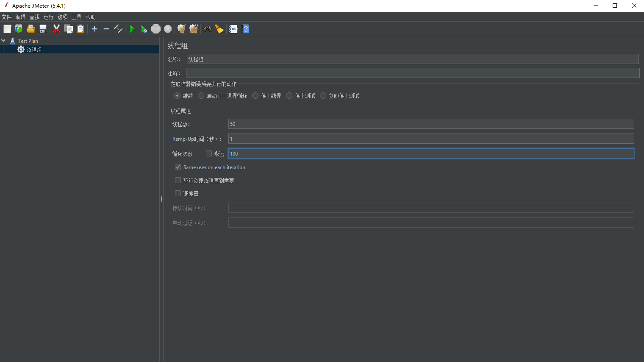Expand all with the plus icon
This screenshot has height=362, width=644.
pos(94,29)
